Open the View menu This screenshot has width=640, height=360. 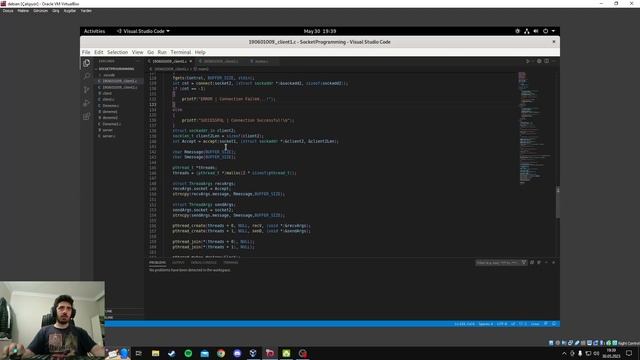[138, 52]
